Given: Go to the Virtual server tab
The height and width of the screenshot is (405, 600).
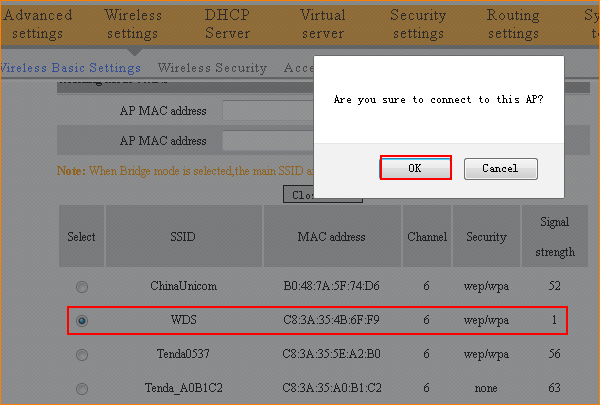Looking at the screenshot, I should [322, 24].
